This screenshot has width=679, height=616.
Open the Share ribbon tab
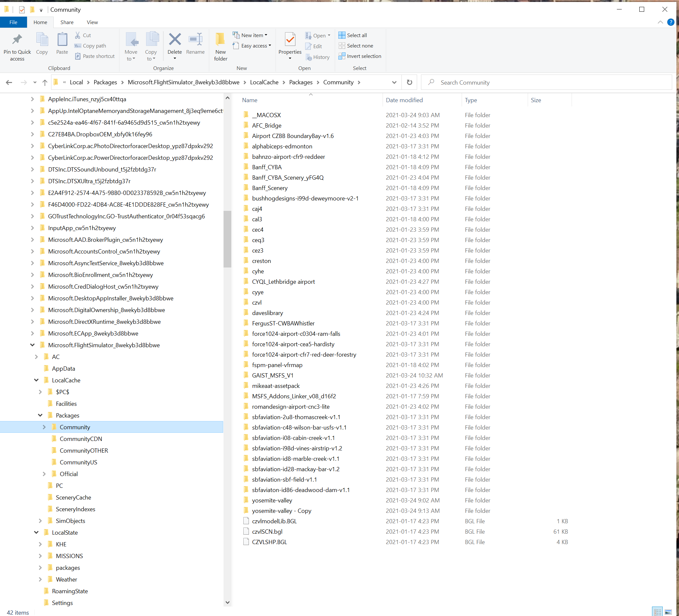67,22
